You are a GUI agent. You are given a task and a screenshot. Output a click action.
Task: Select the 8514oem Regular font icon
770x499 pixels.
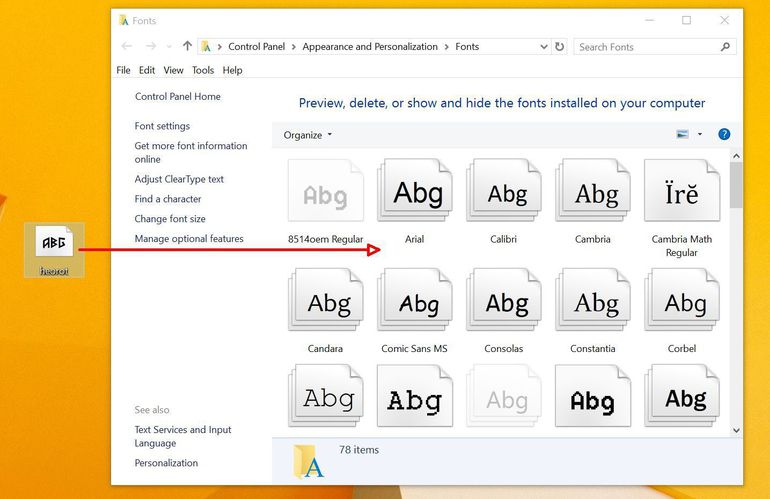(326, 191)
